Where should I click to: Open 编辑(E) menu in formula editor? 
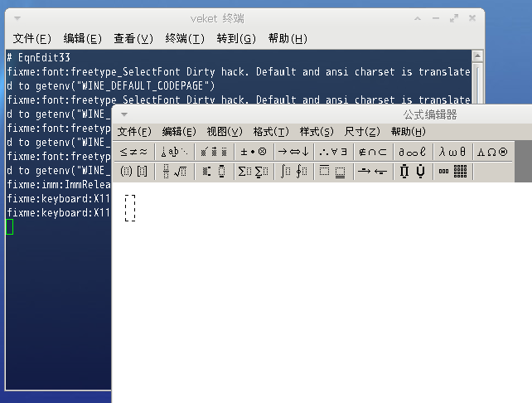point(179,132)
